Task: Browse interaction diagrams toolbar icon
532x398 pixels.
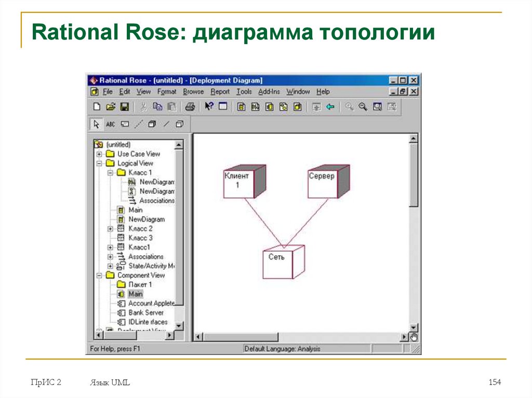Action: pyautogui.click(x=255, y=107)
